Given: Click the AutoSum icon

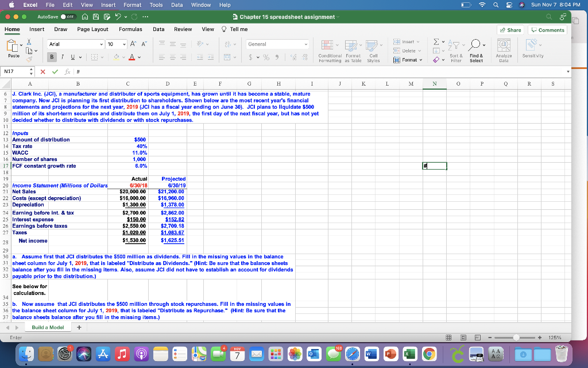Looking at the screenshot, I should click(436, 42).
